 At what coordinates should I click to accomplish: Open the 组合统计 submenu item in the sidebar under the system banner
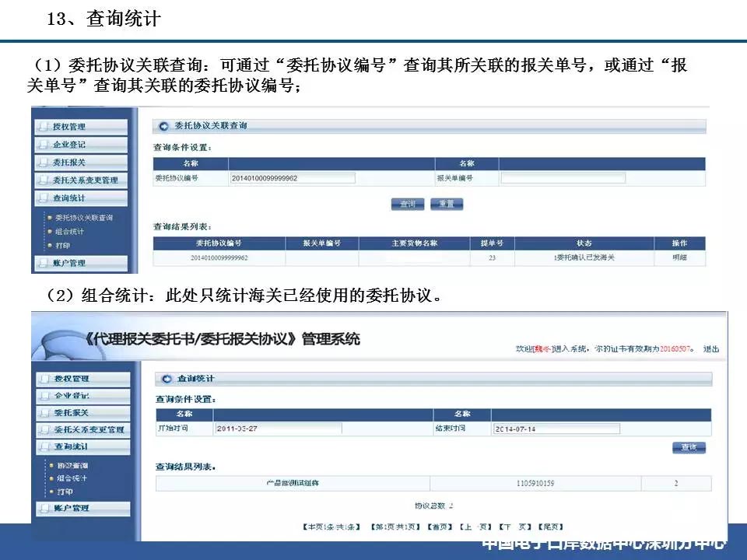[72, 478]
